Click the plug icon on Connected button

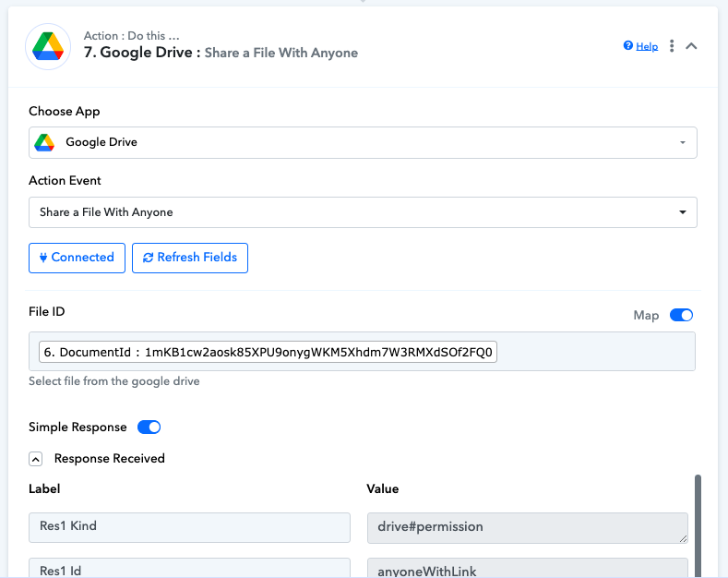[x=43, y=258]
